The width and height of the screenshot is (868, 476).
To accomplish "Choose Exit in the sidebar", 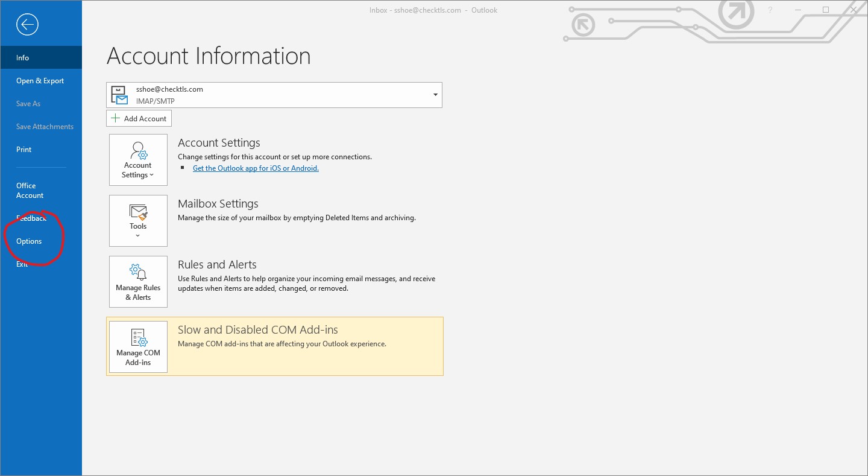I will 41,264.
